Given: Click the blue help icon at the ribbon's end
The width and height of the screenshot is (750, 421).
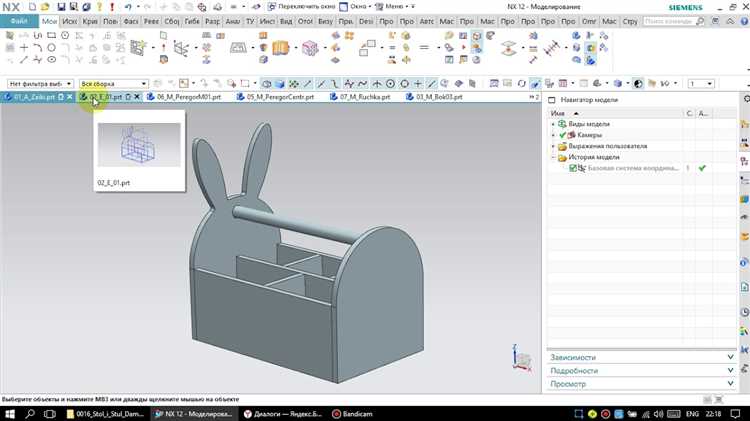Looking at the screenshot, I should click(x=745, y=22).
